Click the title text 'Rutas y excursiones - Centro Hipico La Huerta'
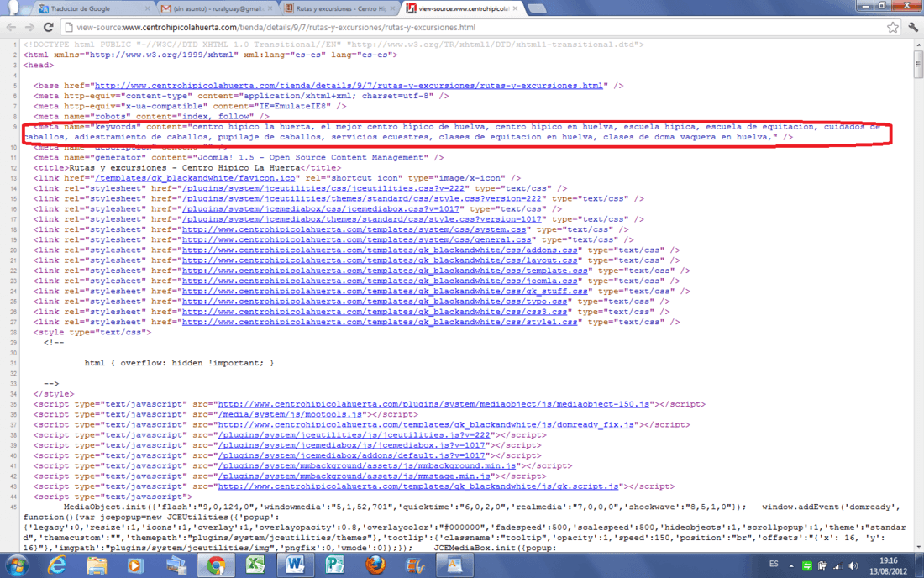 click(185, 168)
